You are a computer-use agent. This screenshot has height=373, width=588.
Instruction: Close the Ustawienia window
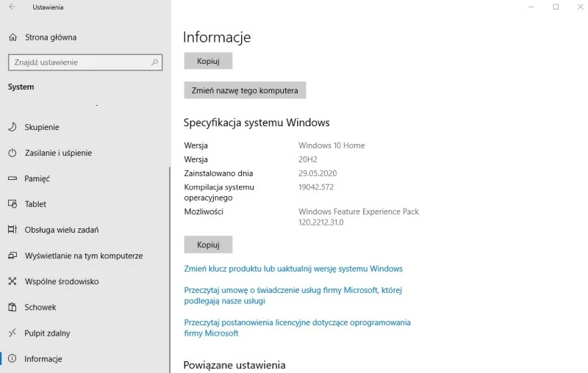click(580, 7)
